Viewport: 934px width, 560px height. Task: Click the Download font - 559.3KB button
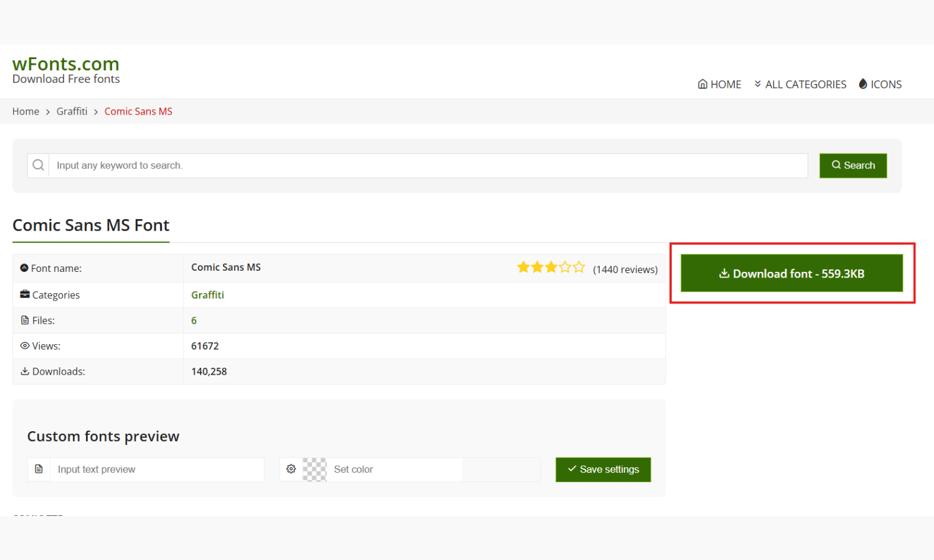791,273
